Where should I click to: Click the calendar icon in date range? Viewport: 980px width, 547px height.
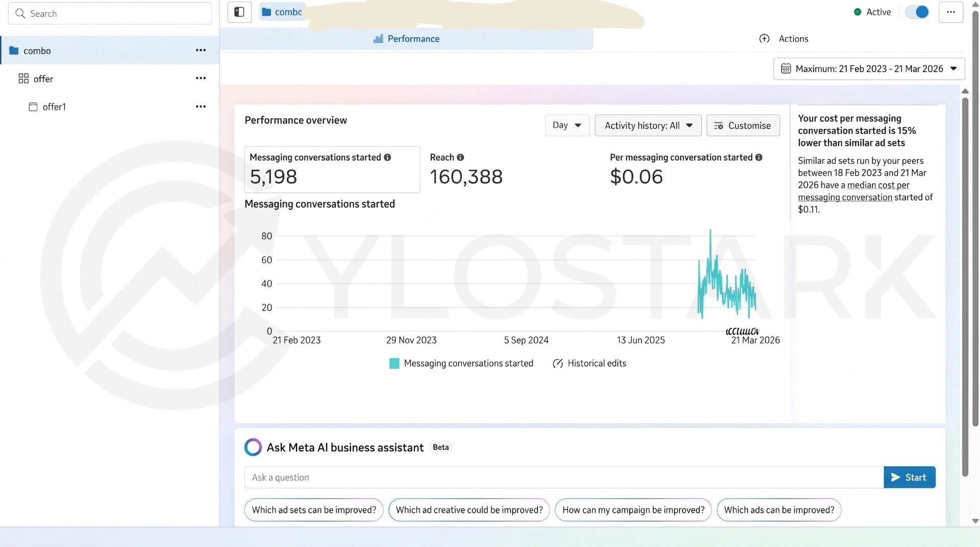tap(786, 68)
